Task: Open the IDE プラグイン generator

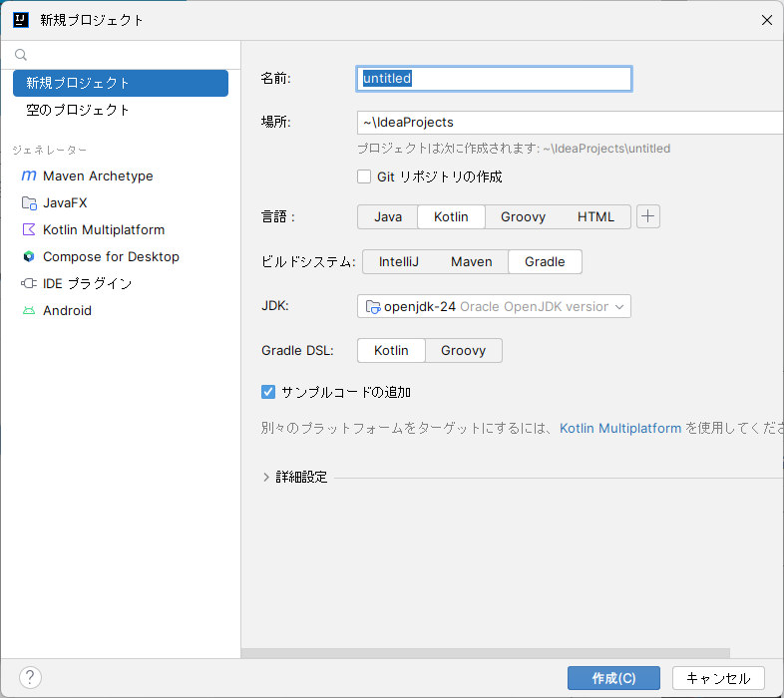Action: [x=121, y=284]
